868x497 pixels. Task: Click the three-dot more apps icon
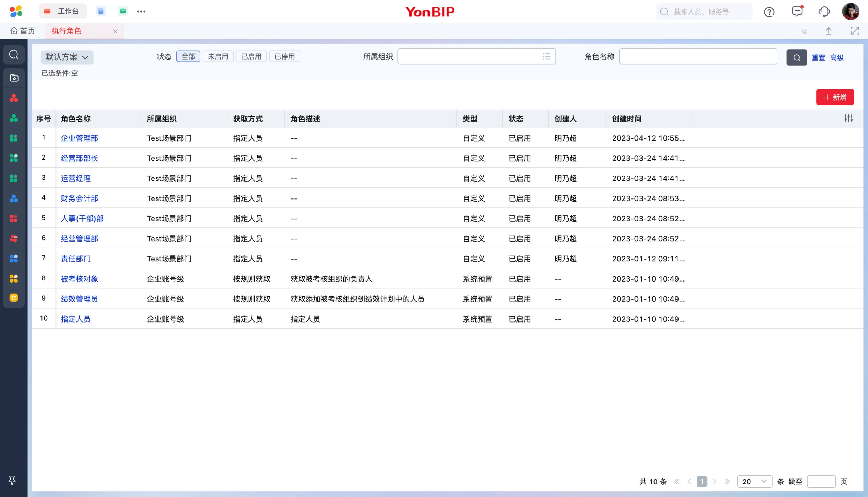coord(141,11)
